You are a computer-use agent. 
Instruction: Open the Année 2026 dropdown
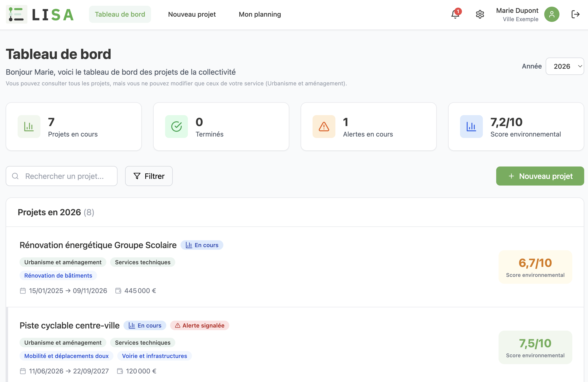click(565, 66)
